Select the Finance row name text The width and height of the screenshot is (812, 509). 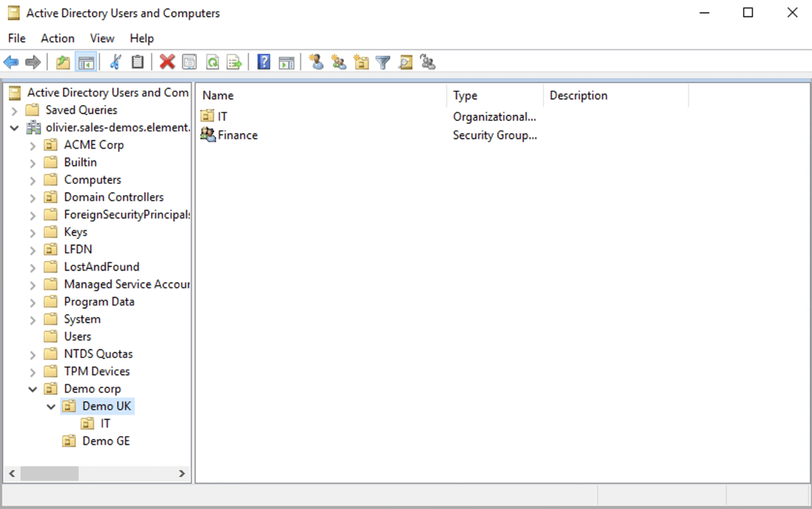pos(237,135)
